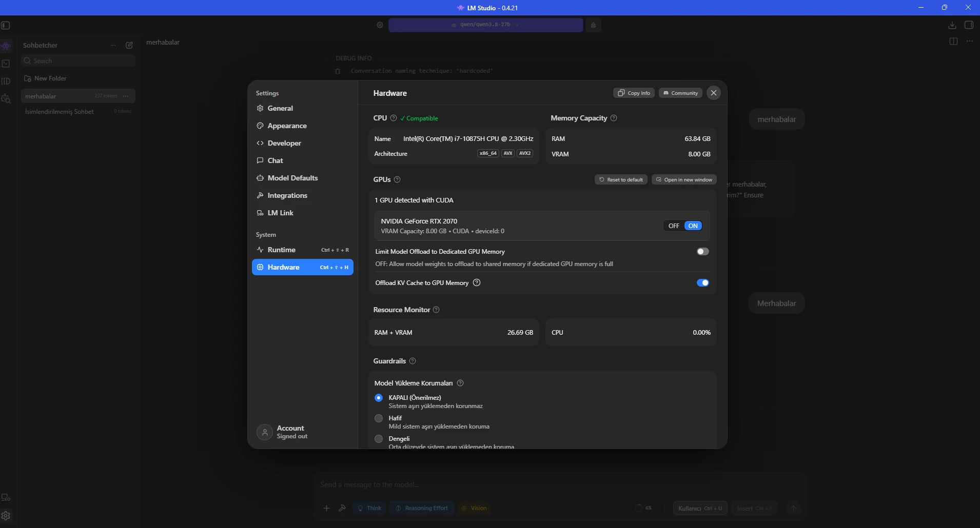Open the Reasoning Effort selector

point(422,508)
